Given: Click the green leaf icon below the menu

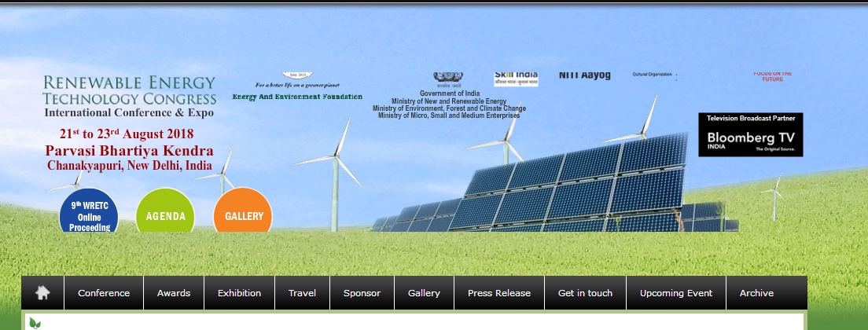Looking at the screenshot, I should [35, 323].
